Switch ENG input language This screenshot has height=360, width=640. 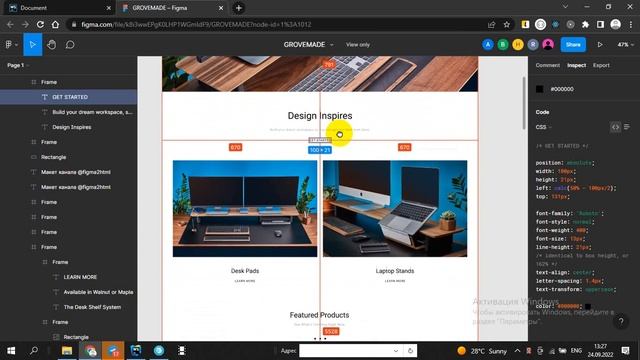576,351
